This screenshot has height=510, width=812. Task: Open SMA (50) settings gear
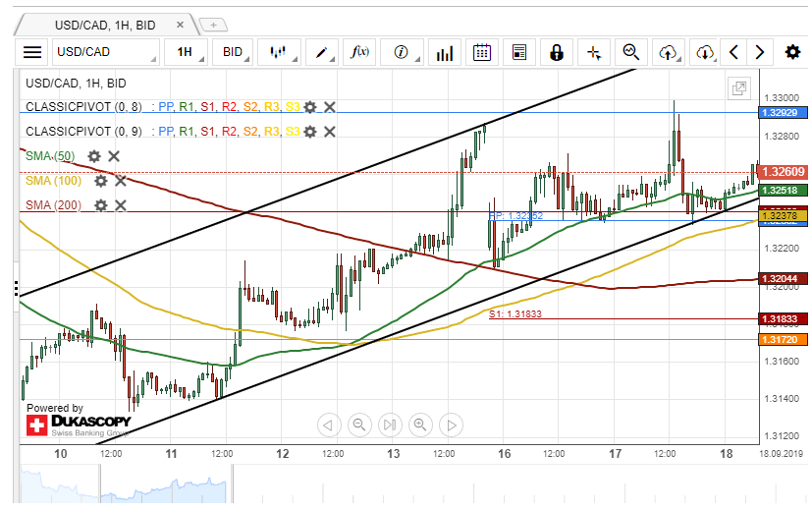93,156
